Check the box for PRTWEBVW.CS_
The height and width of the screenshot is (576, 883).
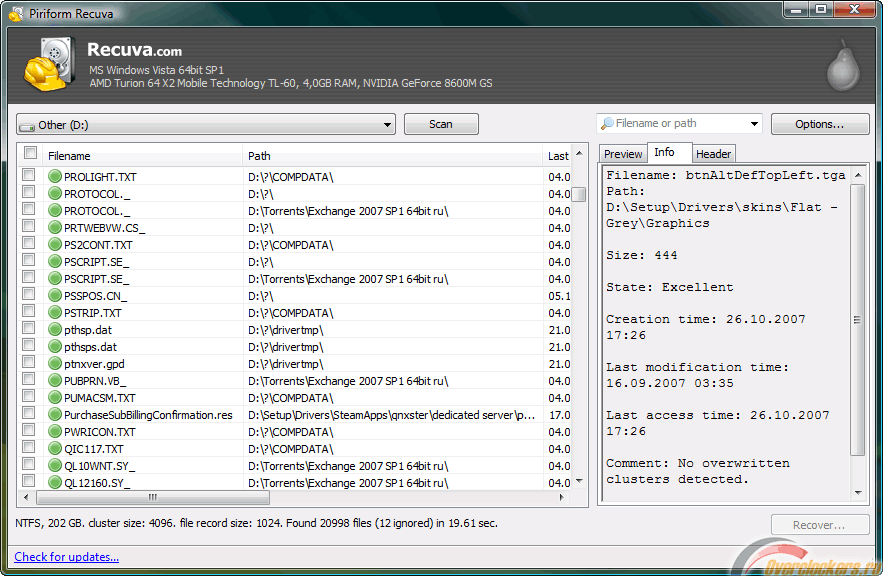(28, 226)
